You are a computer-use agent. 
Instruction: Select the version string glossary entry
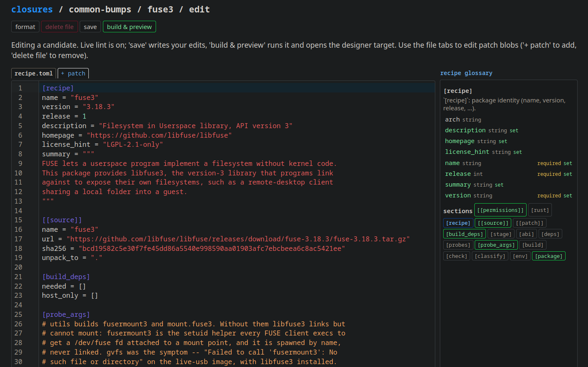pyautogui.click(x=508, y=195)
